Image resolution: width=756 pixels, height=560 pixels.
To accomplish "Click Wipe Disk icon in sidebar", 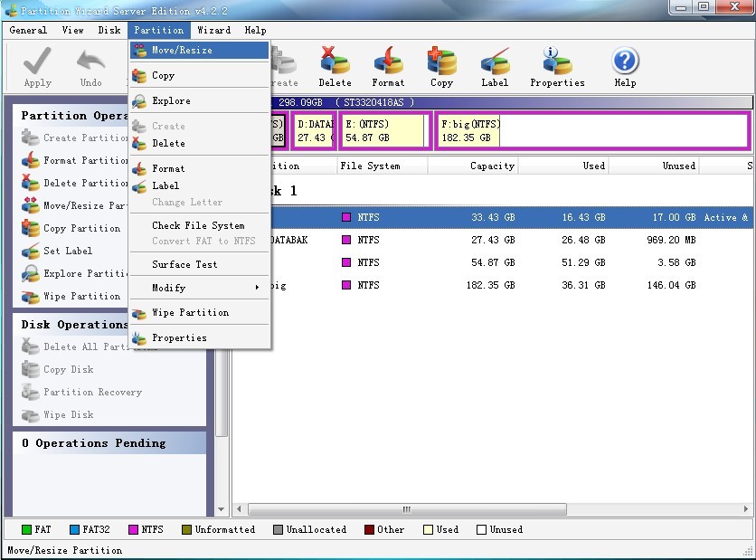I will 31,415.
